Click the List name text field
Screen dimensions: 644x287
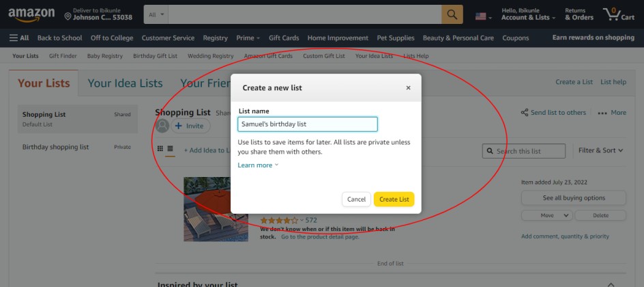(x=307, y=124)
